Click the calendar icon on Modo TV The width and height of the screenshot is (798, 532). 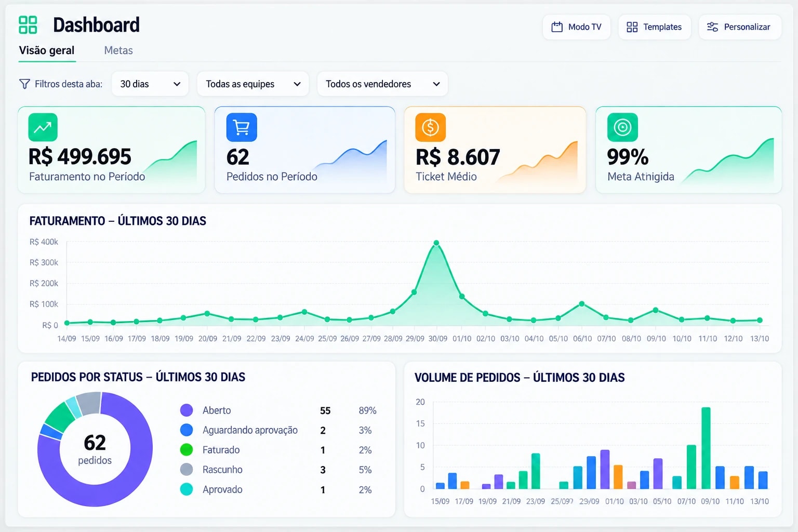click(x=557, y=27)
